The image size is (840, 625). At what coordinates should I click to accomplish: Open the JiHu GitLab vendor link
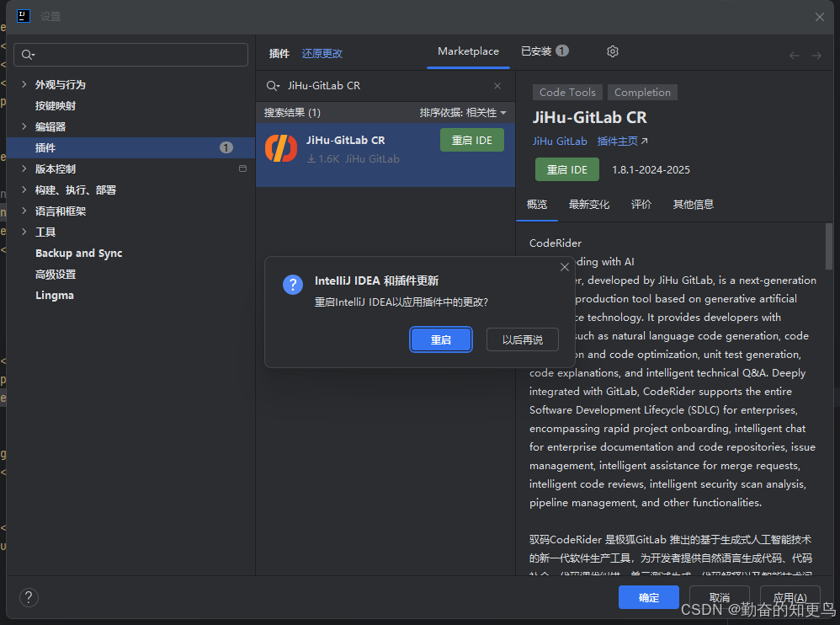(560, 141)
